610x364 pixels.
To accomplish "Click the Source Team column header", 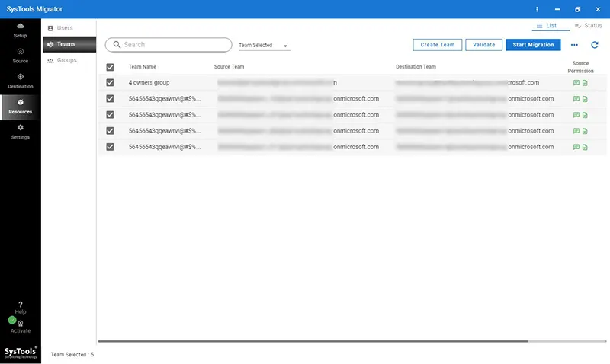I will [230, 67].
